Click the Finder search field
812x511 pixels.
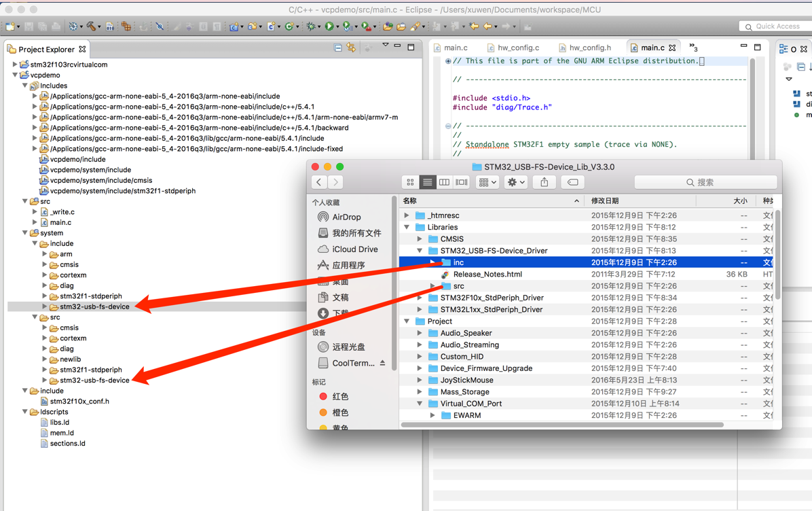click(x=705, y=182)
